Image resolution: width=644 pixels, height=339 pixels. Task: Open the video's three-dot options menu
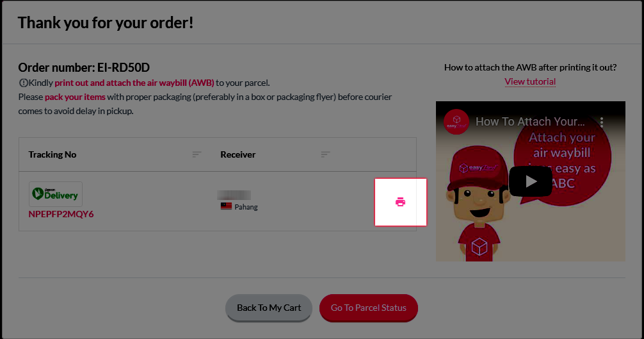[x=602, y=122]
